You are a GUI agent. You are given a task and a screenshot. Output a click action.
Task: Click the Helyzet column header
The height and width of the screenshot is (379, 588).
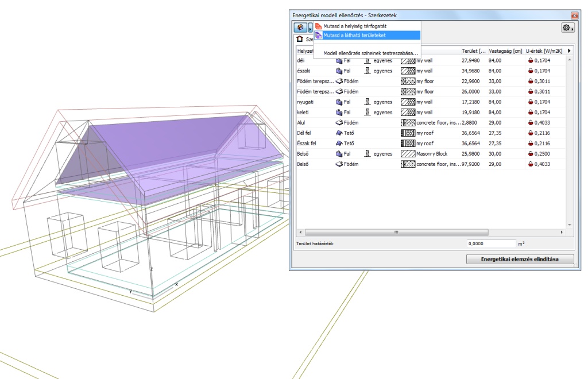point(305,51)
